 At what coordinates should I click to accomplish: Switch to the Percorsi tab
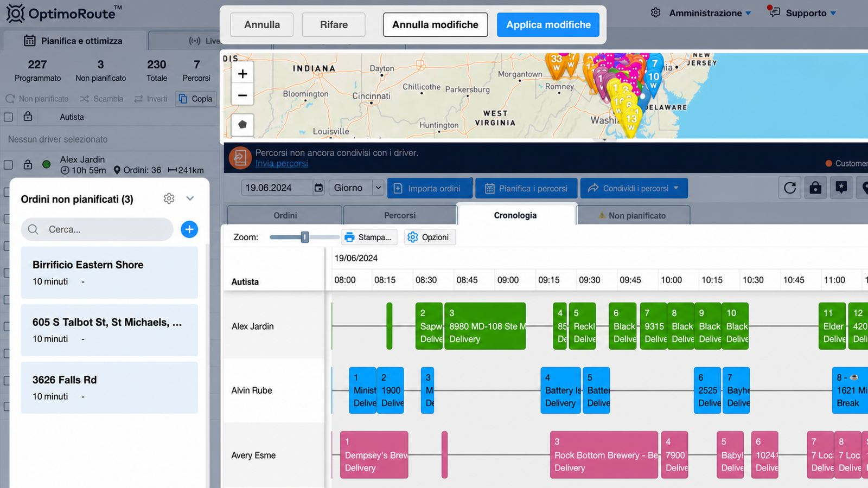[400, 215]
